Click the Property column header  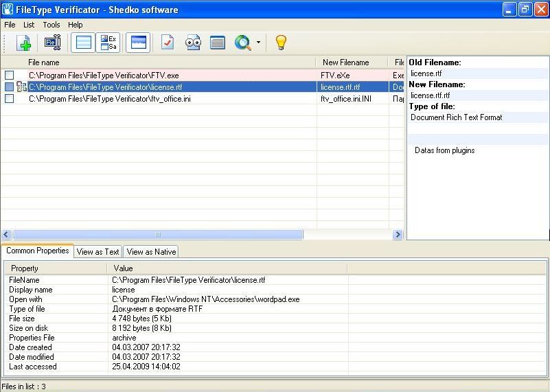(56, 268)
